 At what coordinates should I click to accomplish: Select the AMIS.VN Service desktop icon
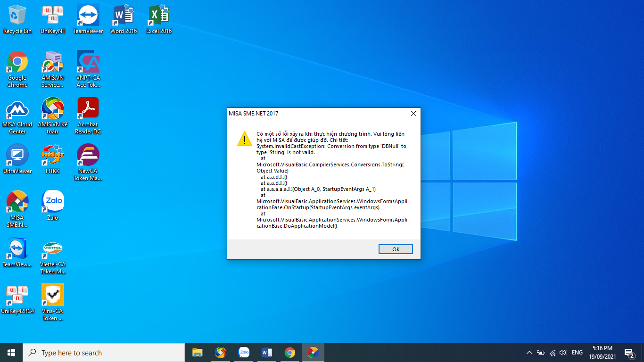53,69
